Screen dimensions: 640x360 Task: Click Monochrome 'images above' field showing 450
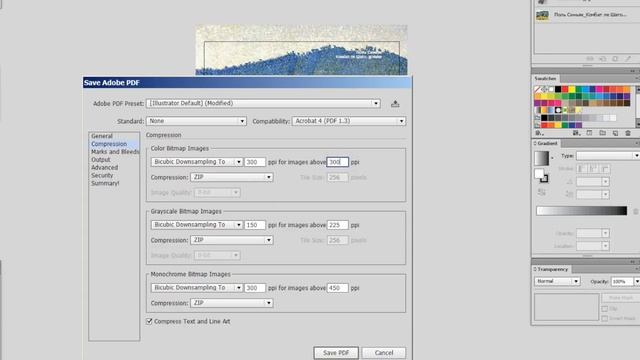(338, 288)
